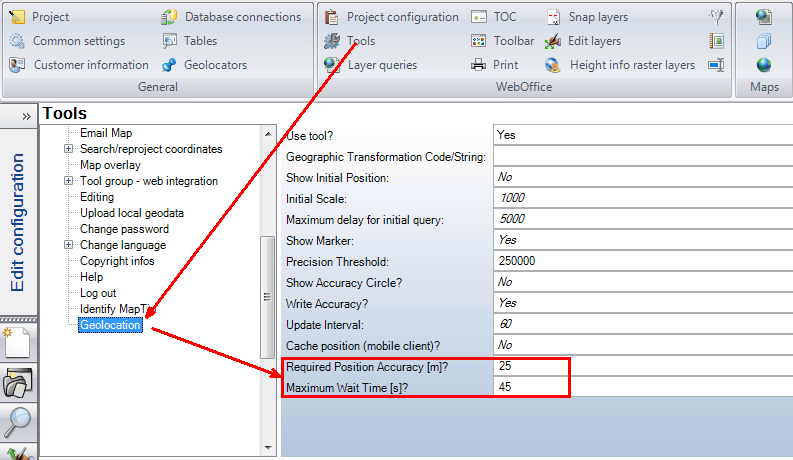
Task: Click the Precision Threshold: label
Action: pyautogui.click(x=337, y=262)
